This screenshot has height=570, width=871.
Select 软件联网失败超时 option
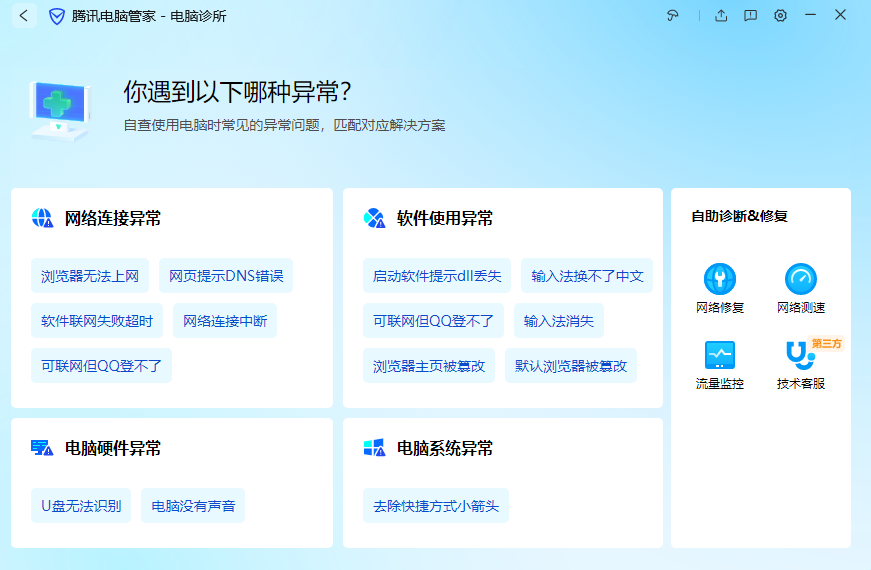97,321
